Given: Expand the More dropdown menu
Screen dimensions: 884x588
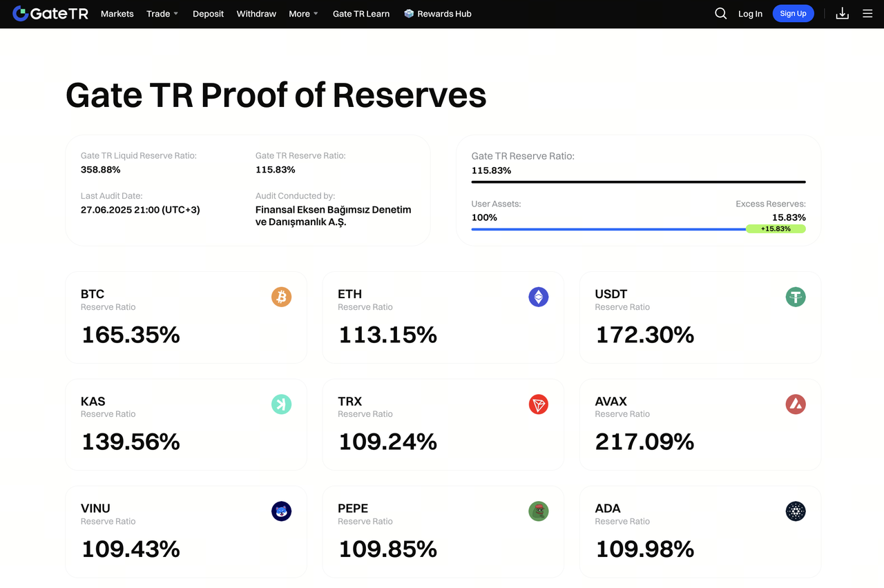Looking at the screenshot, I should 304,14.
